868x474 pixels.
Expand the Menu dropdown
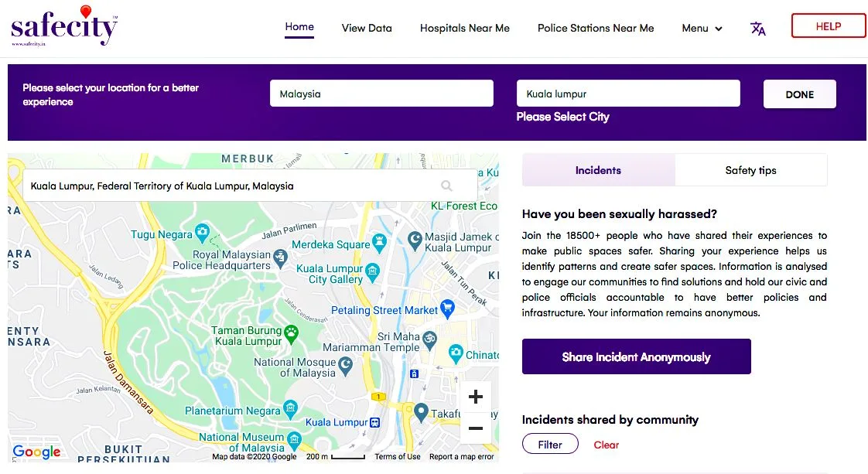[x=702, y=29]
